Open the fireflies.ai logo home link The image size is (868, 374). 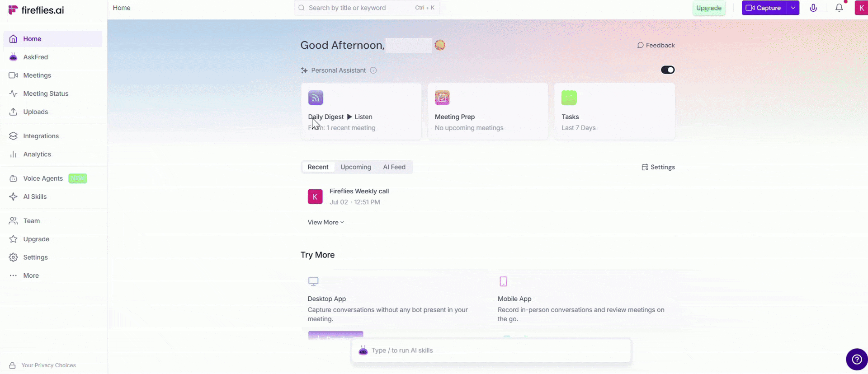coord(36,10)
